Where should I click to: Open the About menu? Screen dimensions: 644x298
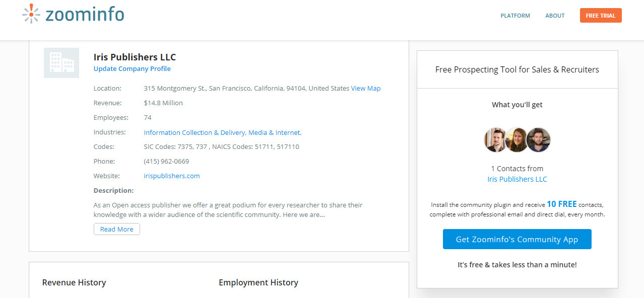(x=555, y=16)
